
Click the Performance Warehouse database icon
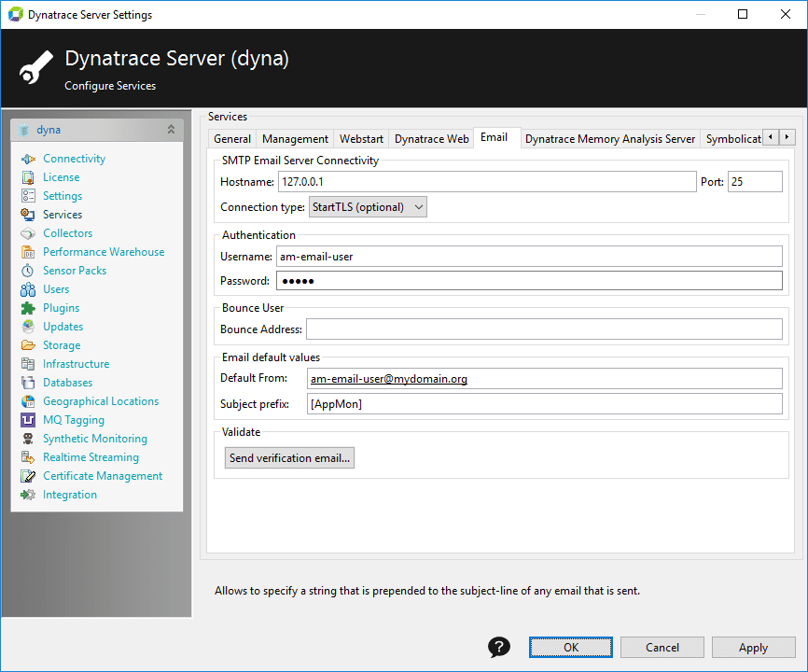point(28,252)
